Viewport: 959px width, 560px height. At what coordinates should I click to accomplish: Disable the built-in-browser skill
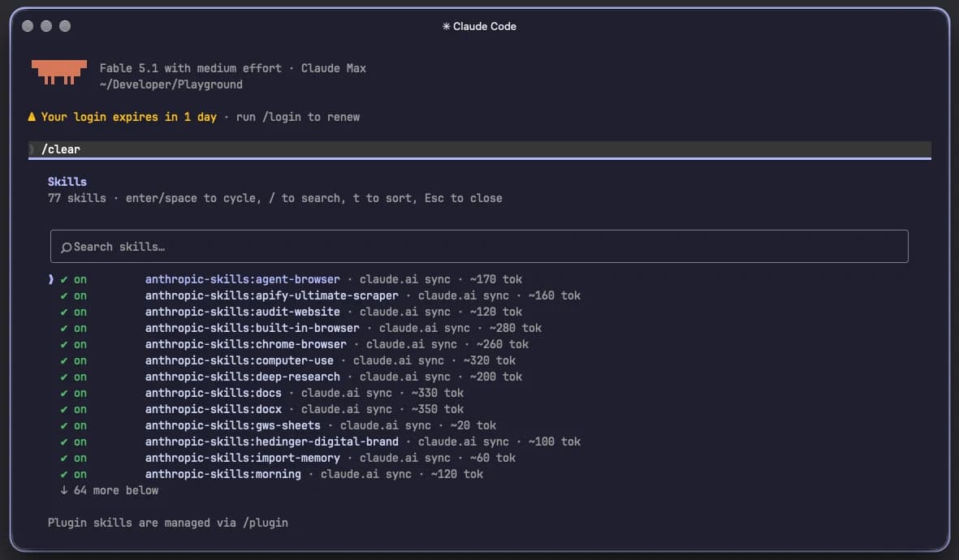[x=73, y=329]
